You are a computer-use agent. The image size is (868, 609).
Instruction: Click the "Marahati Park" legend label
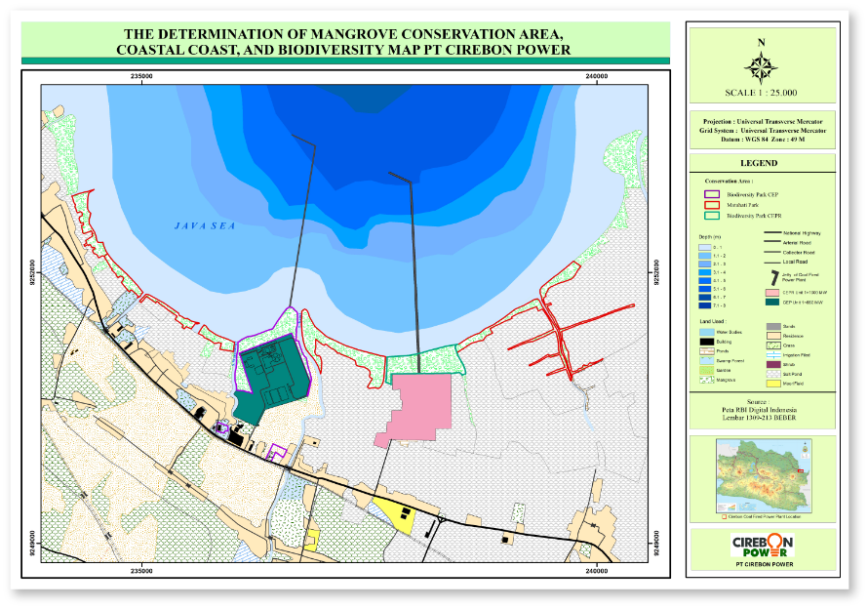[742, 205]
